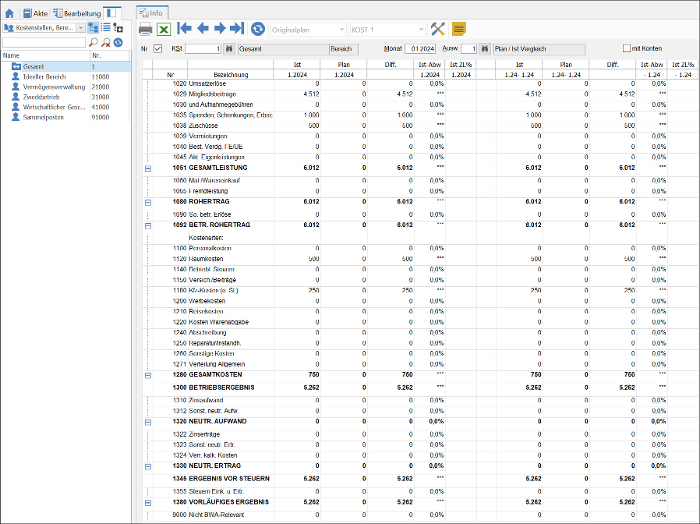Open the yellow notes icon
The width and height of the screenshot is (700, 524).
click(x=458, y=29)
